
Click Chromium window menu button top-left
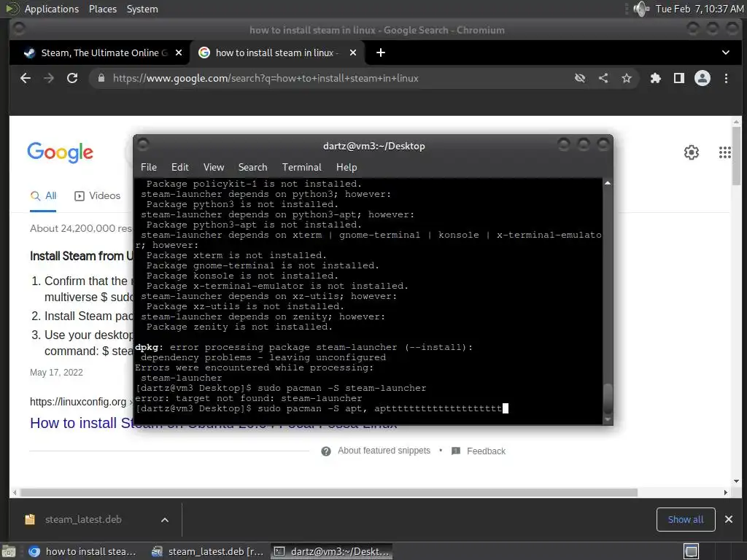[19, 28]
